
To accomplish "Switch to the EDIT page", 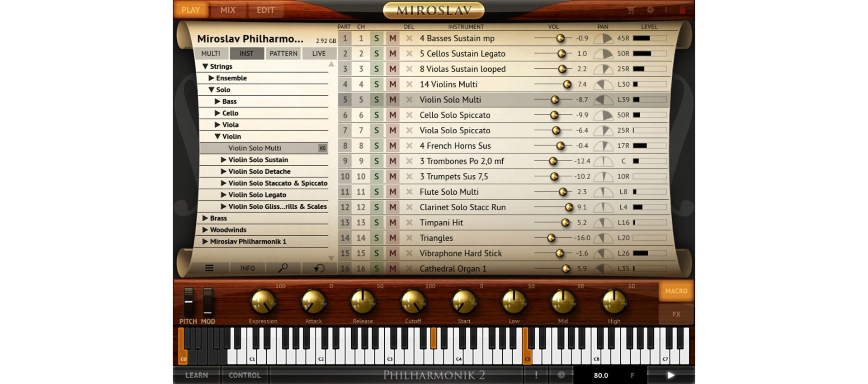I will pos(265,10).
